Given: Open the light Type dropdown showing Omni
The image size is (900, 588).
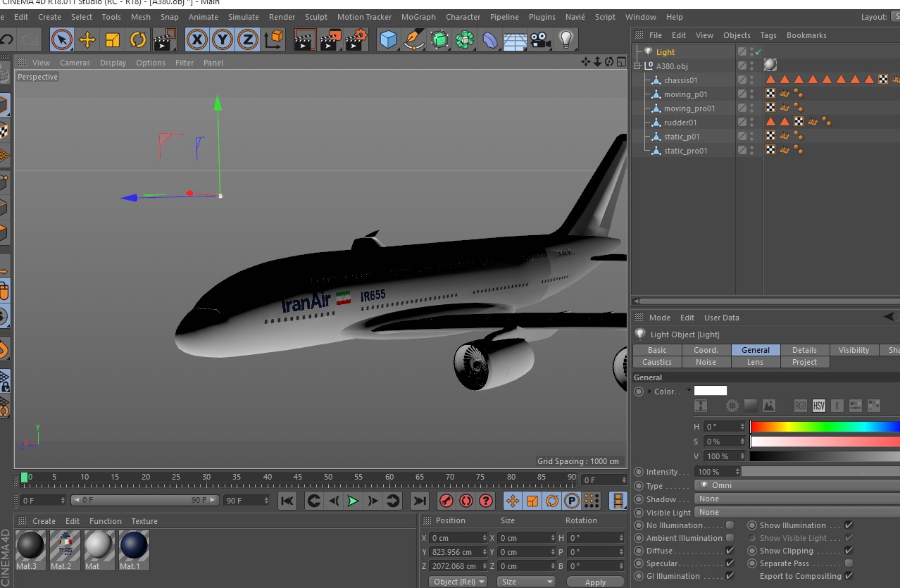Looking at the screenshot, I should [796, 485].
